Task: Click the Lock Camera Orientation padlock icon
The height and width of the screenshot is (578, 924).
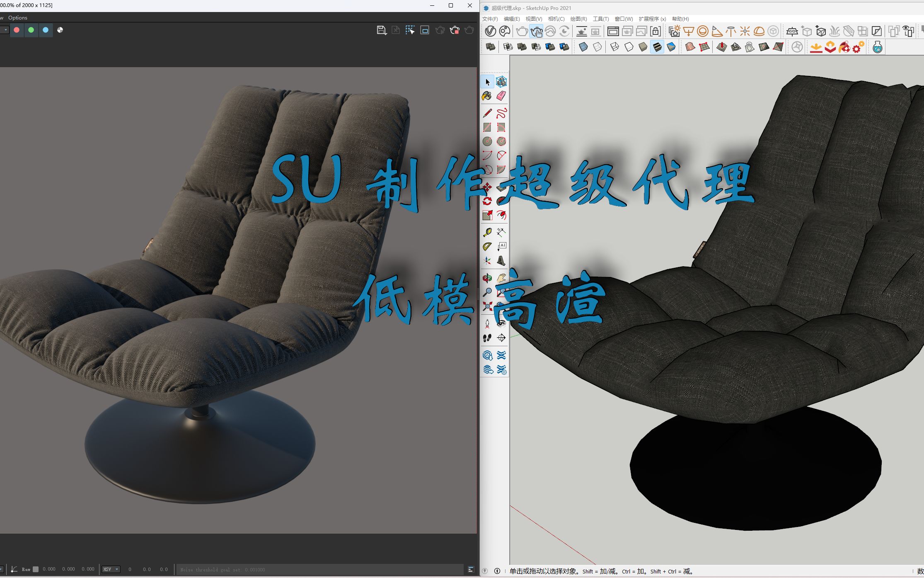Action: pyautogui.click(x=655, y=31)
